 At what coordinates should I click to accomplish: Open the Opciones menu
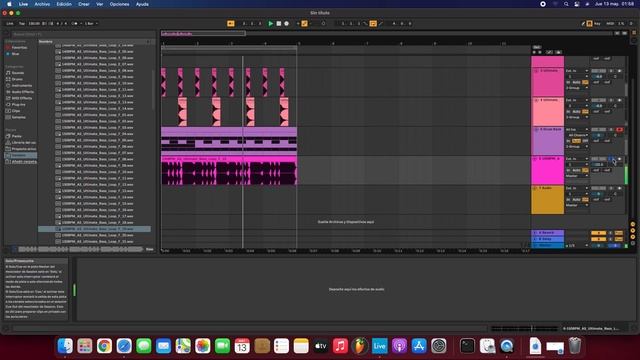[x=119, y=4]
